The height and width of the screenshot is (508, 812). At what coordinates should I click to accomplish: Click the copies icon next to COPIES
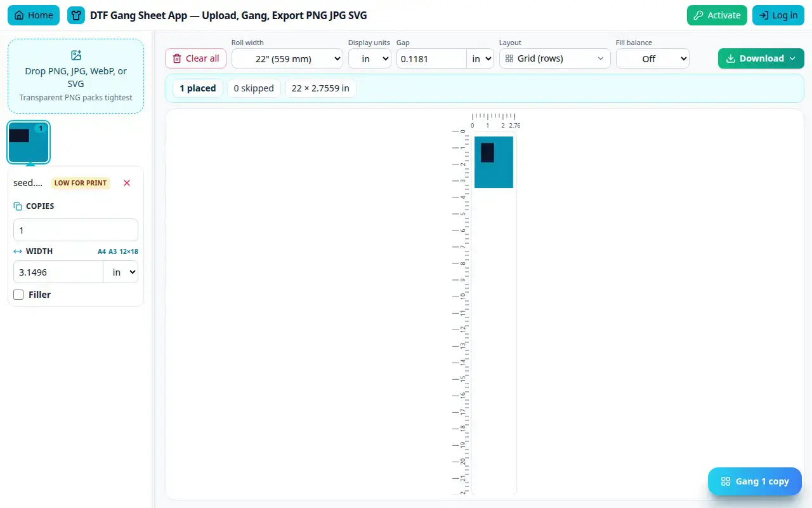tap(18, 206)
